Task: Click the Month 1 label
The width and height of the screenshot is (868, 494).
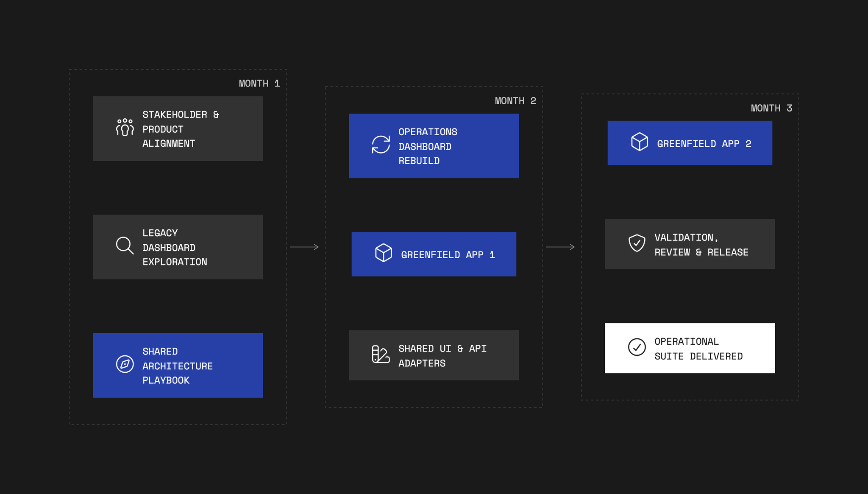Action: (x=259, y=84)
